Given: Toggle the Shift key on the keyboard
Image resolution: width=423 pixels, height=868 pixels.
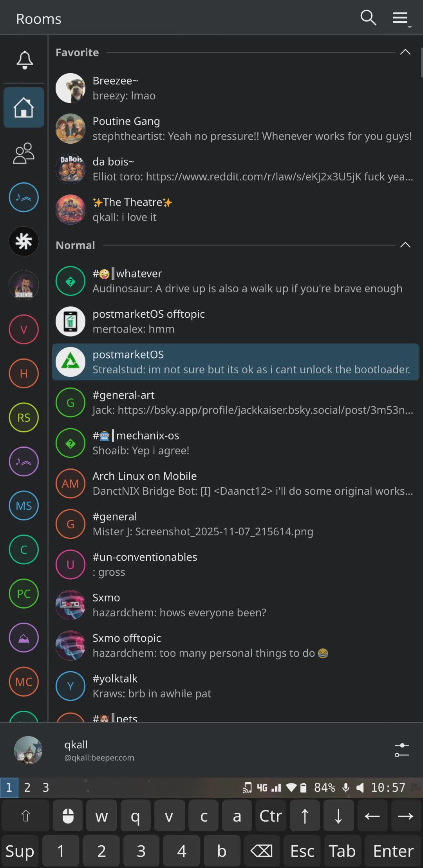Looking at the screenshot, I should [x=25, y=816].
